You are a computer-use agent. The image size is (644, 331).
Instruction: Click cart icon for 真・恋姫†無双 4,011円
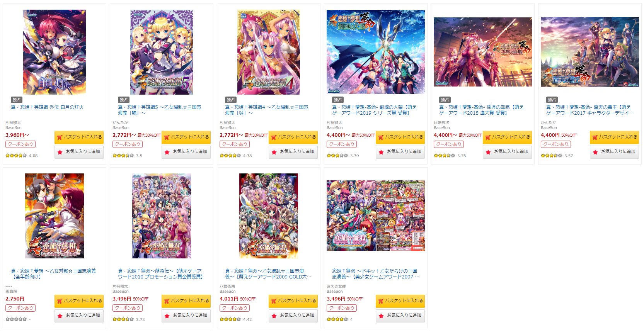pyautogui.click(x=274, y=301)
